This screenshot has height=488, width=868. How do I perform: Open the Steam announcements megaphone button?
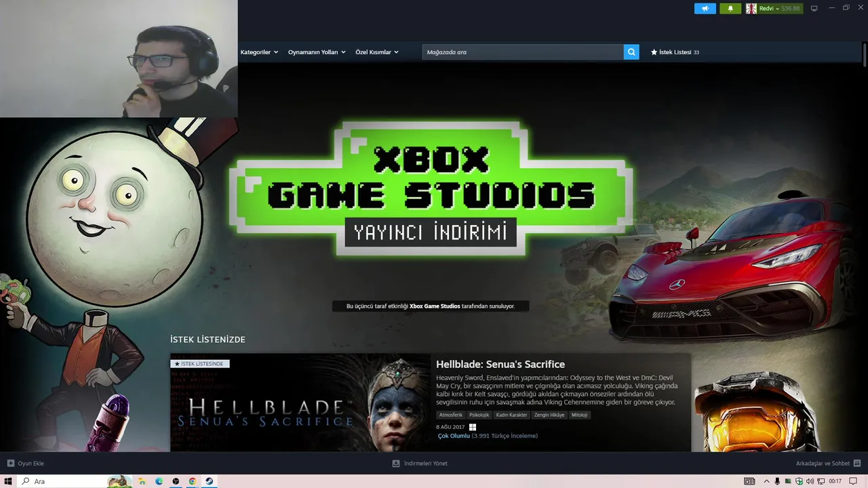(705, 9)
